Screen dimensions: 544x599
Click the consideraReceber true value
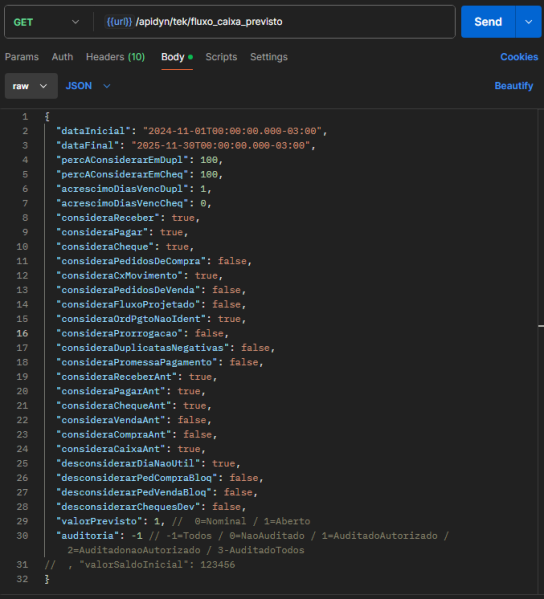point(183,218)
